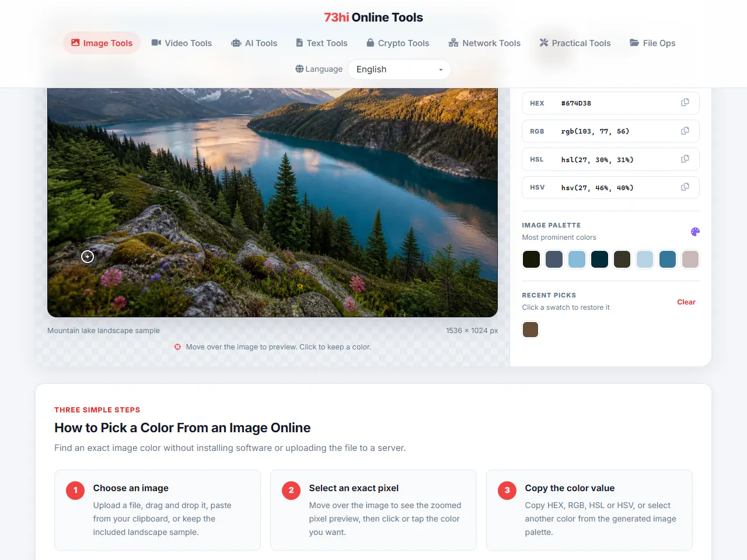Clear the recent picks
This screenshot has width=747, height=560.
click(x=686, y=302)
